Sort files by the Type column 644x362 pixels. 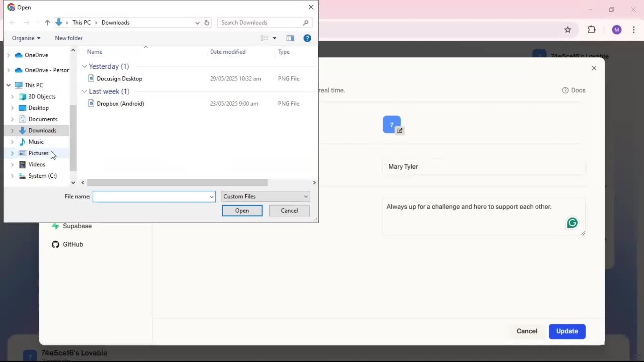click(284, 52)
